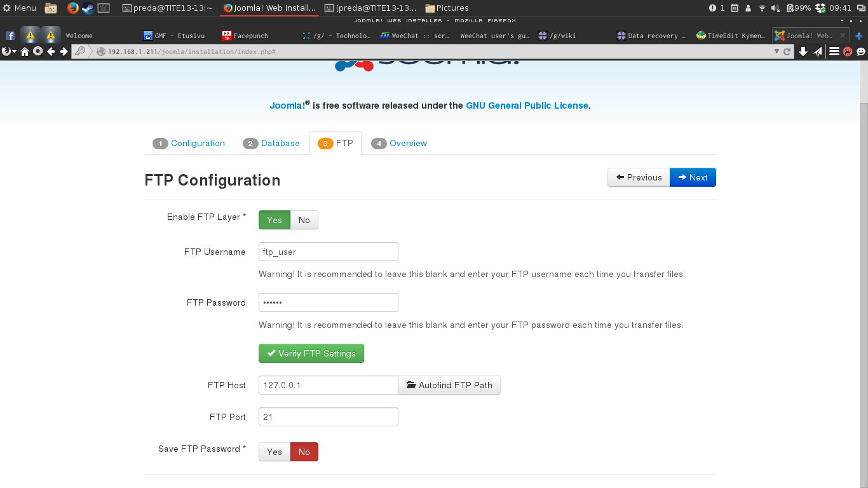
Task: Open a new tab with the plus icon
Action: [x=859, y=36]
